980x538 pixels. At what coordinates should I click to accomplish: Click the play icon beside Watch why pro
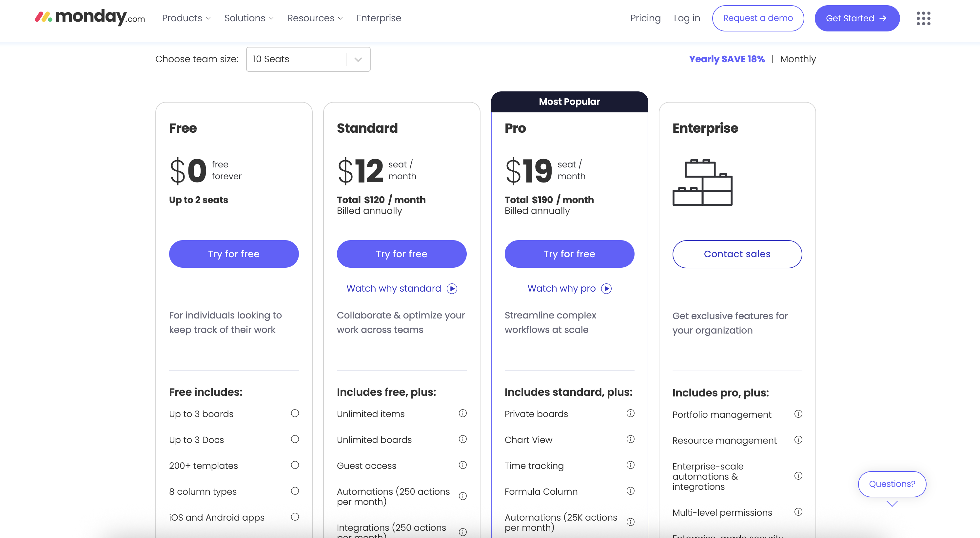point(606,289)
